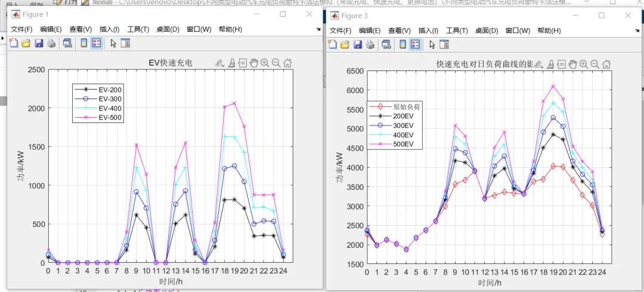Select the Brush data tool in Figure 1
This screenshot has width=644, height=292.
[x=231, y=63]
